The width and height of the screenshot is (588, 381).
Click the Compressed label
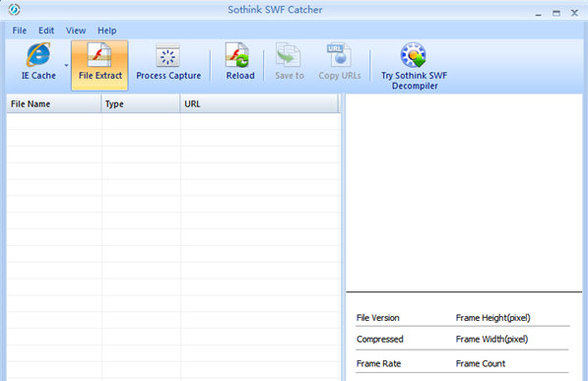click(380, 339)
